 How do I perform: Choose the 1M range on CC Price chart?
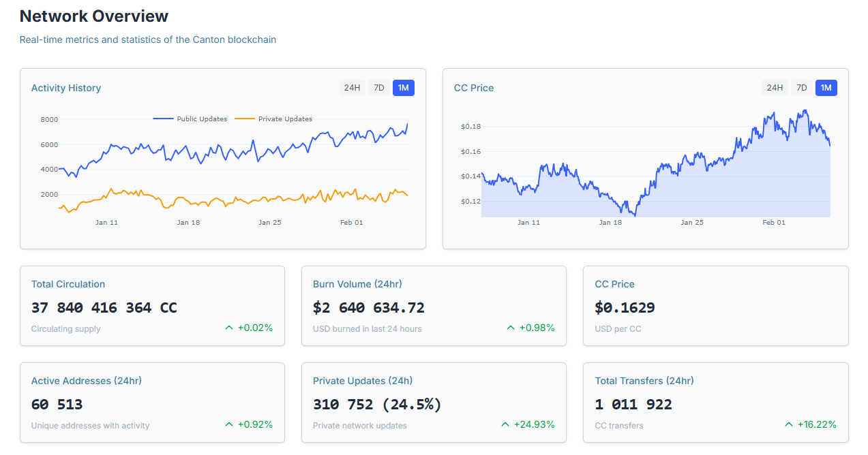(x=826, y=88)
